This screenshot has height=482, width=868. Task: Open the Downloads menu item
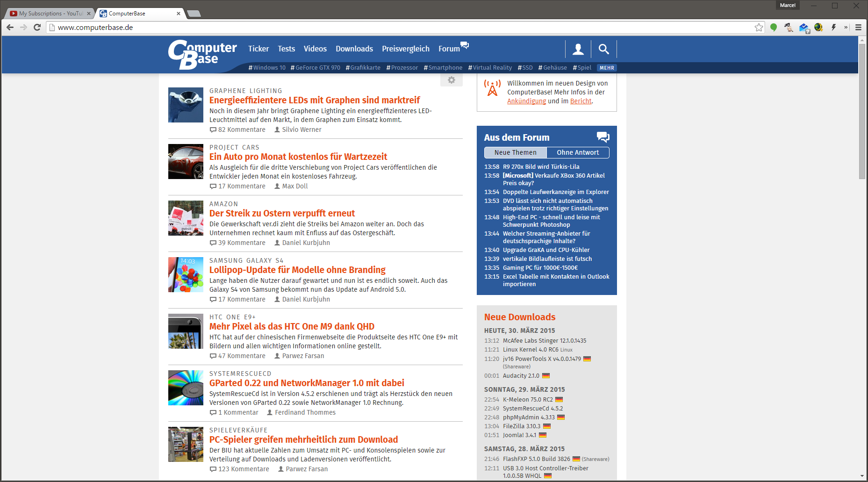coord(354,49)
